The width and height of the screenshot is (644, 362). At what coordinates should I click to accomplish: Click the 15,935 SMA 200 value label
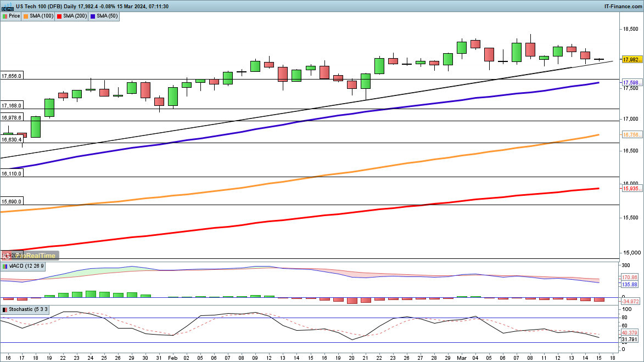[x=631, y=189]
